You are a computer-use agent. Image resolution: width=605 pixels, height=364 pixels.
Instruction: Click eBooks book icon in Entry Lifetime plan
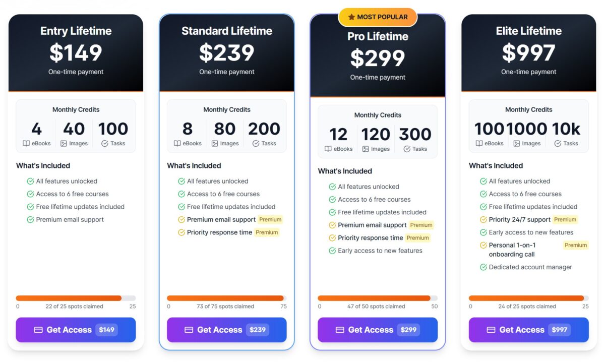(26, 144)
